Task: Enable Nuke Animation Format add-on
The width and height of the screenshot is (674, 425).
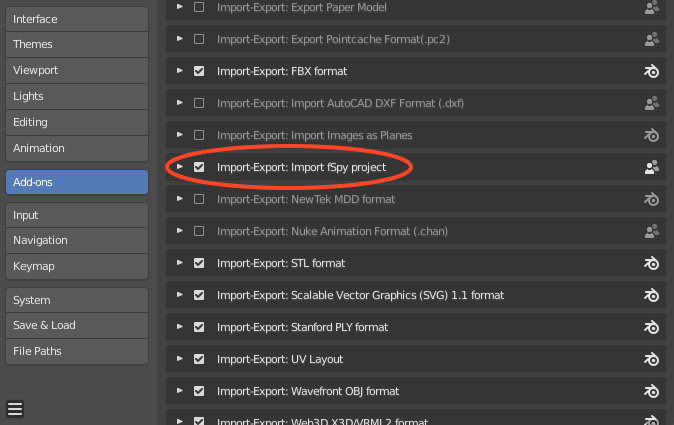Action: coord(199,231)
